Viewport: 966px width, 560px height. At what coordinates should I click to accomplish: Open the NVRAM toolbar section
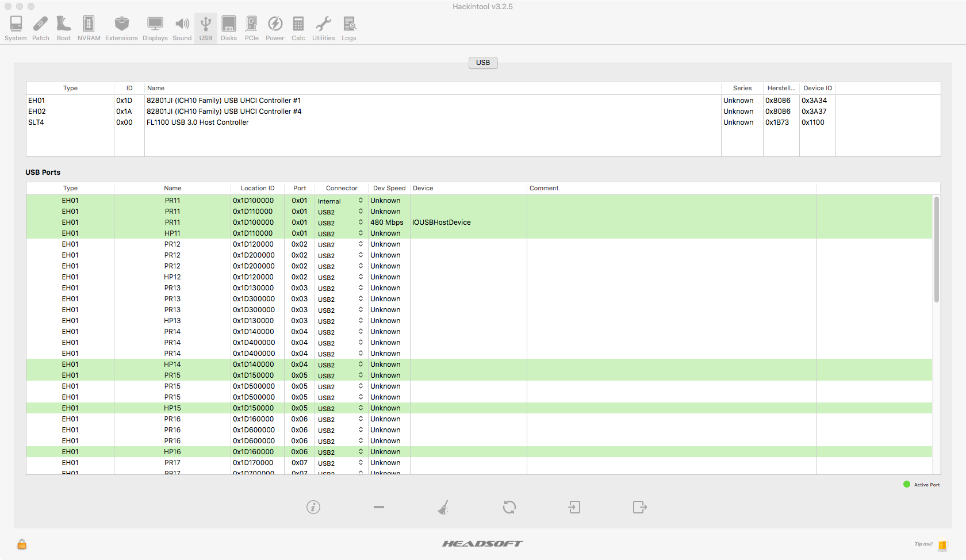(89, 28)
